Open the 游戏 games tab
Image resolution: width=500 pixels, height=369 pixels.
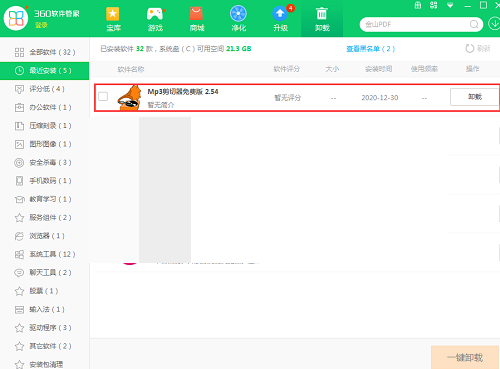coord(155,19)
